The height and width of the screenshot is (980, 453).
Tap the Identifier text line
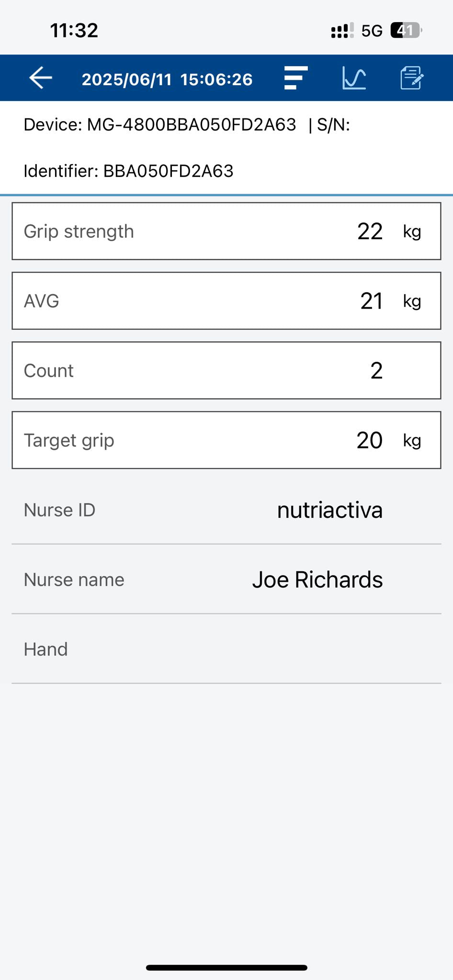128,171
